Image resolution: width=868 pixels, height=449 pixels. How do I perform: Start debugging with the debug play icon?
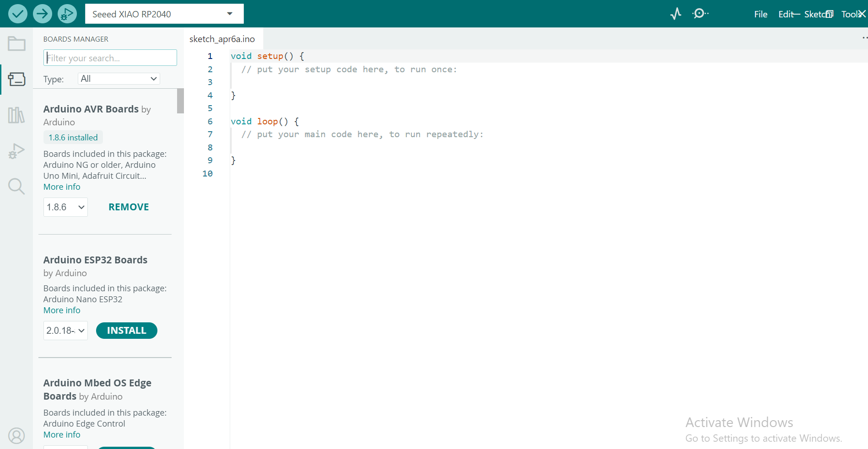(x=67, y=14)
